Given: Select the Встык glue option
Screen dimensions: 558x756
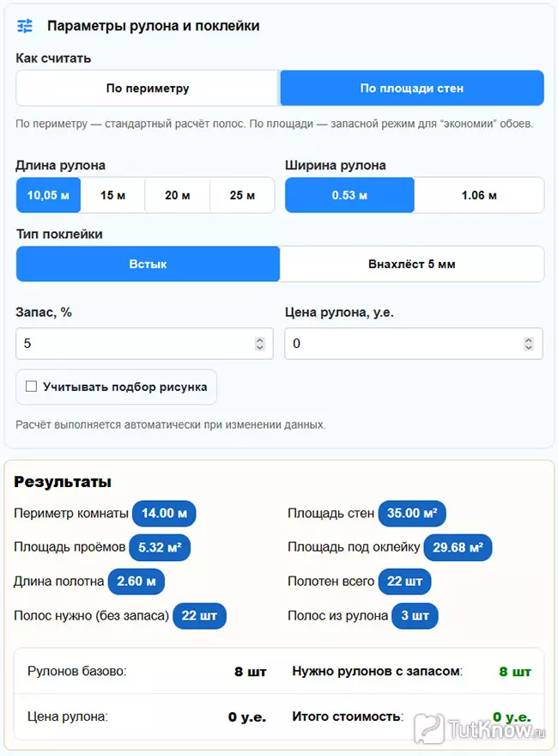Looking at the screenshot, I should click(x=147, y=264).
